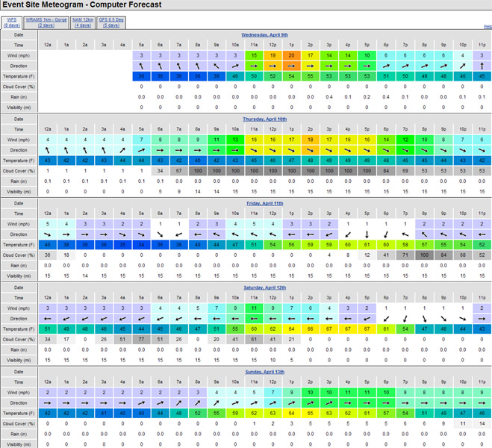Click Wednesday's orange 20 mph wind cell

[x=292, y=55]
